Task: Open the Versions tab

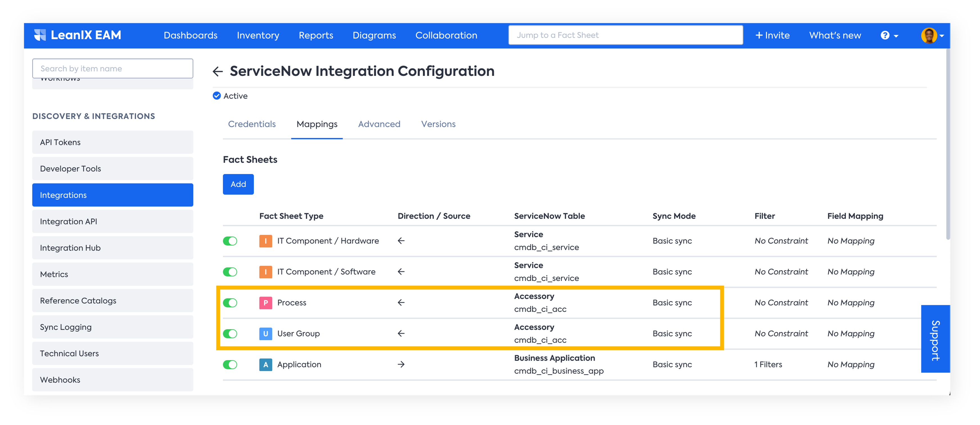Action: click(x=438, y=124)
